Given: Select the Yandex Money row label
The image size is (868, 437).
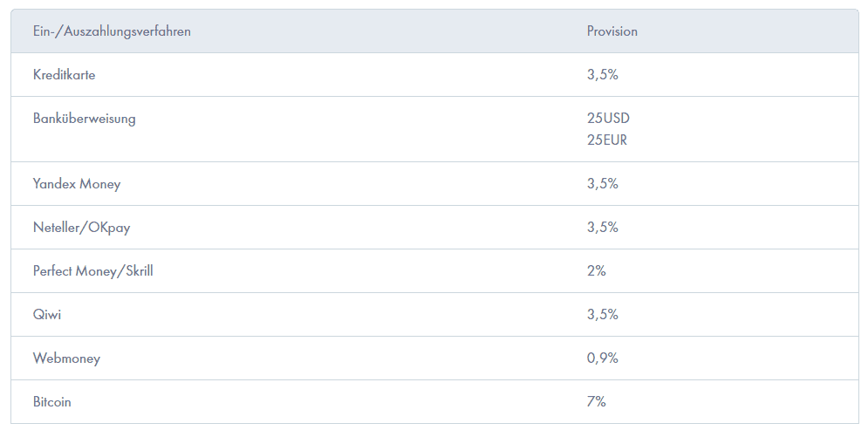Looking at the screenshot, I should (77, 184).
